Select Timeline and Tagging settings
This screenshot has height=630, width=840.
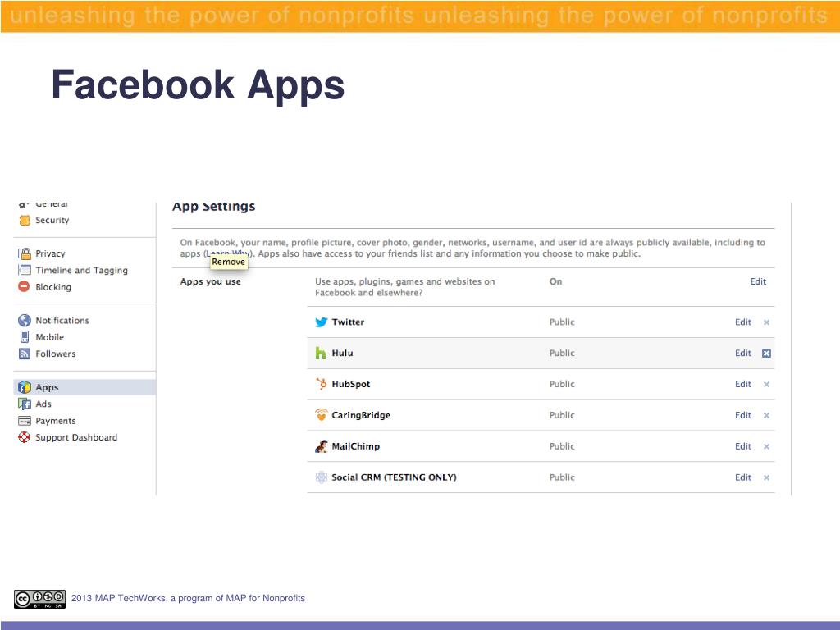tap(81, 271)
